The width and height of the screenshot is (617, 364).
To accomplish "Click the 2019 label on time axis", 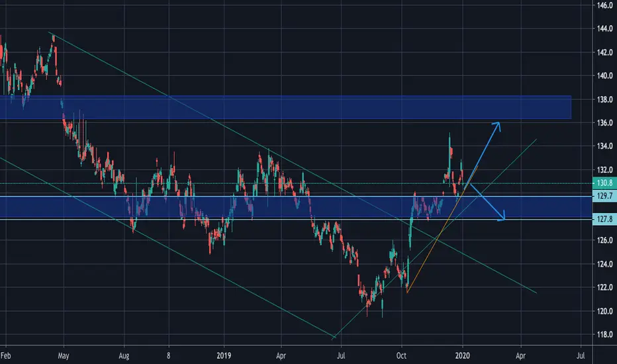I will (x=224, y=356).
